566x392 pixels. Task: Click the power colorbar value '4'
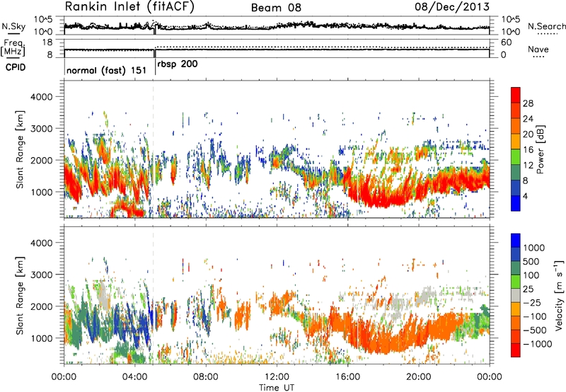[x=525, y=196]
